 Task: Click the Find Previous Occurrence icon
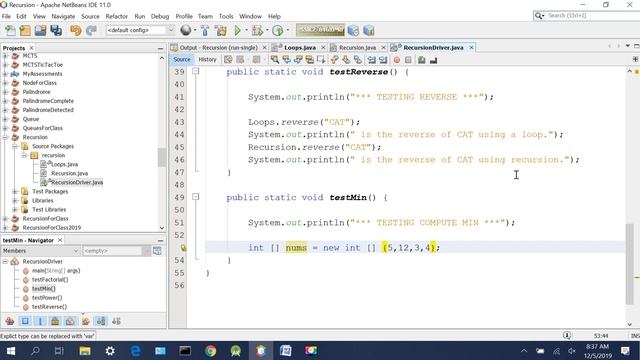click(x=287, y=60)
